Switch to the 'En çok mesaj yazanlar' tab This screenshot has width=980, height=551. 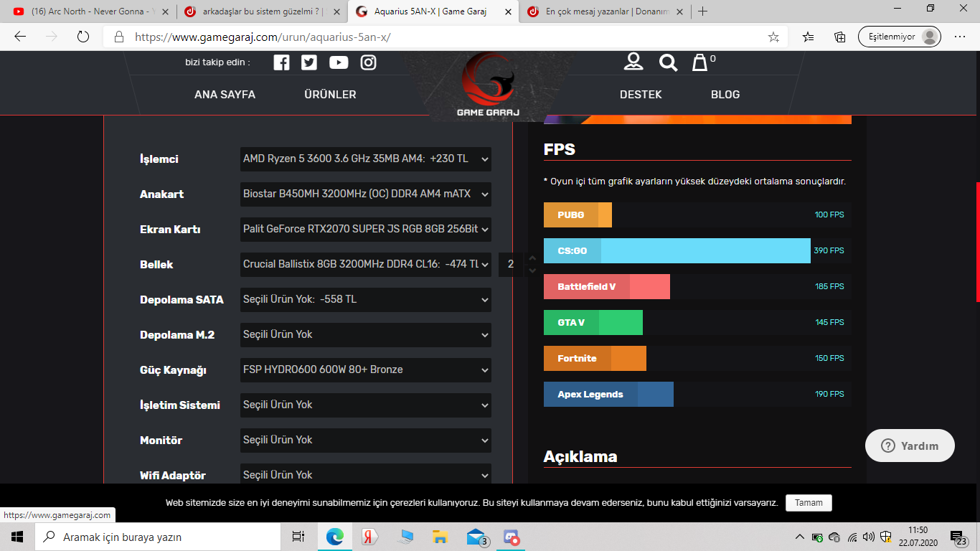point(605,11)
